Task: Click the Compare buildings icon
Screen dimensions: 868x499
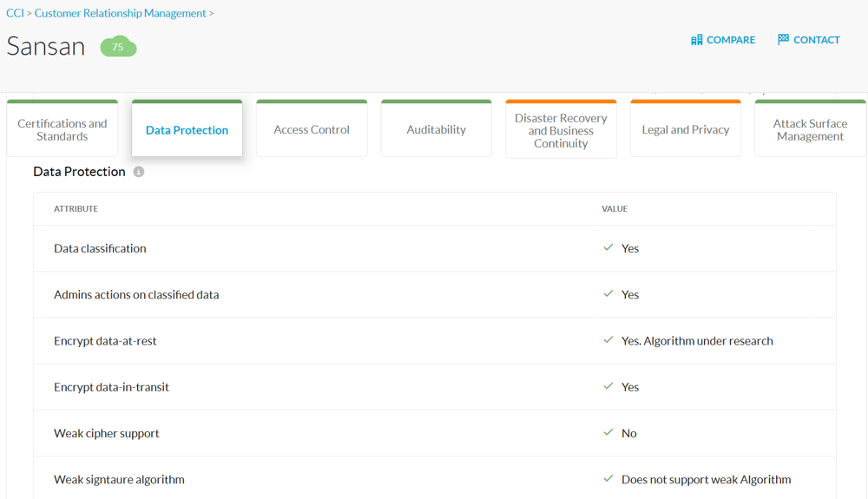Action: (x=696, y=40)
